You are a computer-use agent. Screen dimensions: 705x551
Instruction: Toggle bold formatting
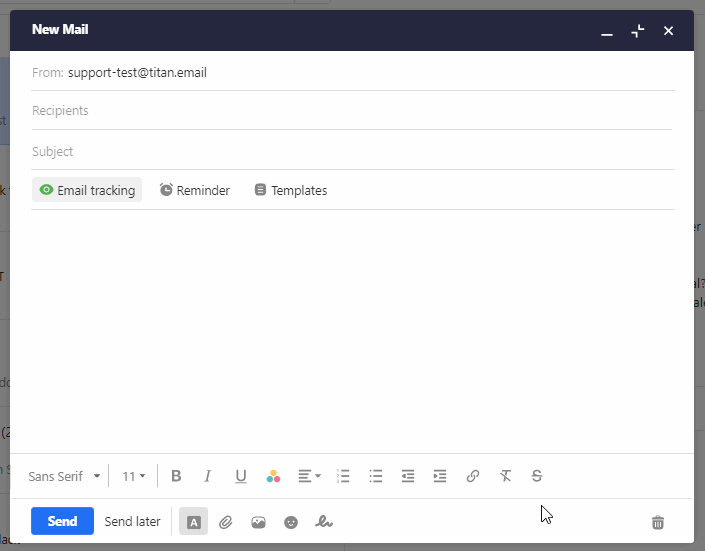coord(176,476)
